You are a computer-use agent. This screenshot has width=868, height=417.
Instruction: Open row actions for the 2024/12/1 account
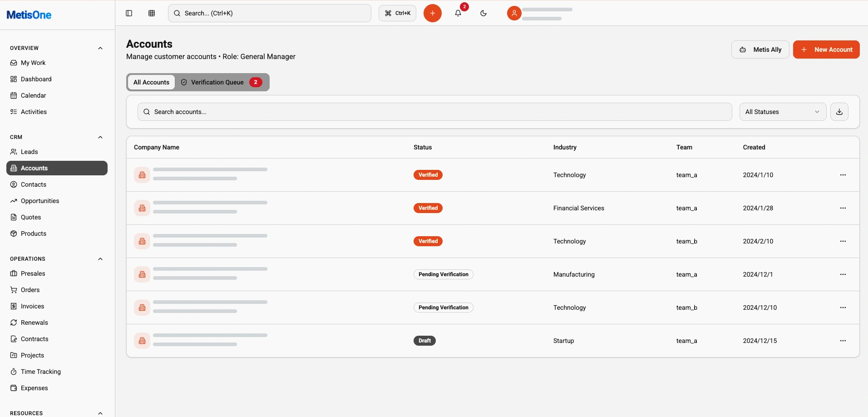coord(843,274)
